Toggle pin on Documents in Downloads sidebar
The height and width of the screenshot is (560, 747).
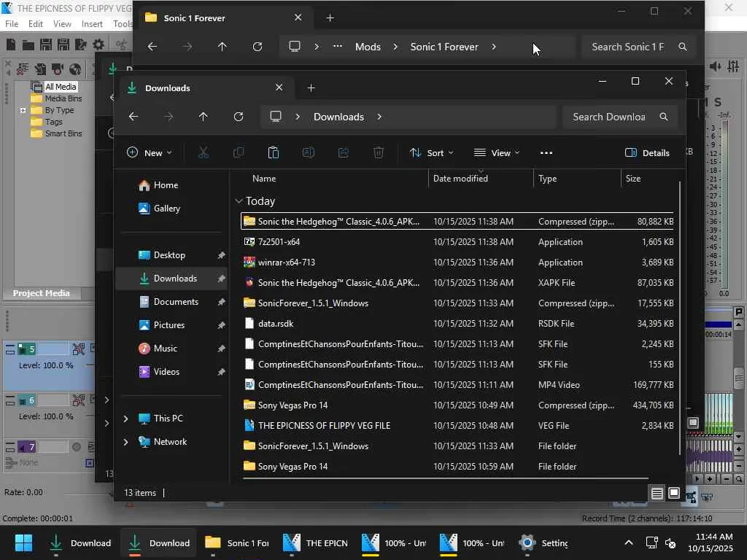point(221,302)
